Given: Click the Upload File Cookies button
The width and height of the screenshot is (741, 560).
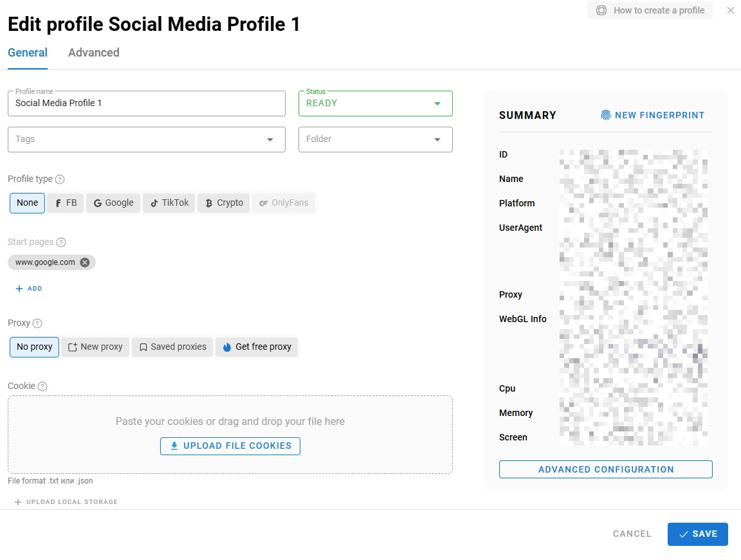Looking at the screenshot, I should tap(230, 446).
